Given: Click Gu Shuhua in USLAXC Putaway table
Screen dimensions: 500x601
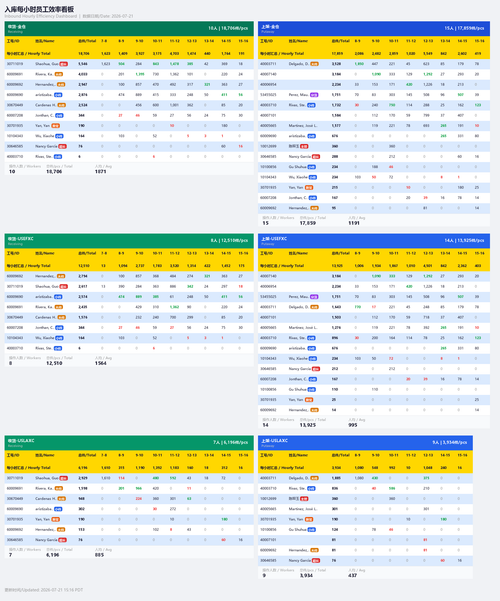Looking at the screenshot, I should (298, 530).
